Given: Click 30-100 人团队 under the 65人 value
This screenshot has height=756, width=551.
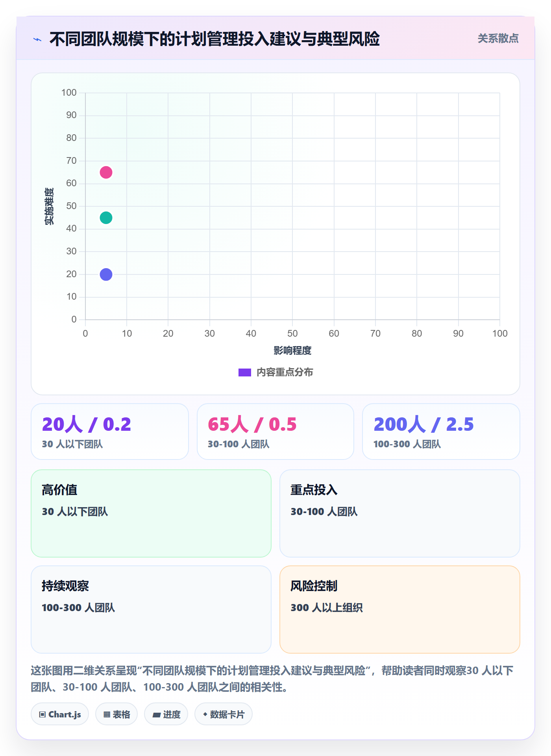Looking at the screenshot, I should [x=239, y=444].
